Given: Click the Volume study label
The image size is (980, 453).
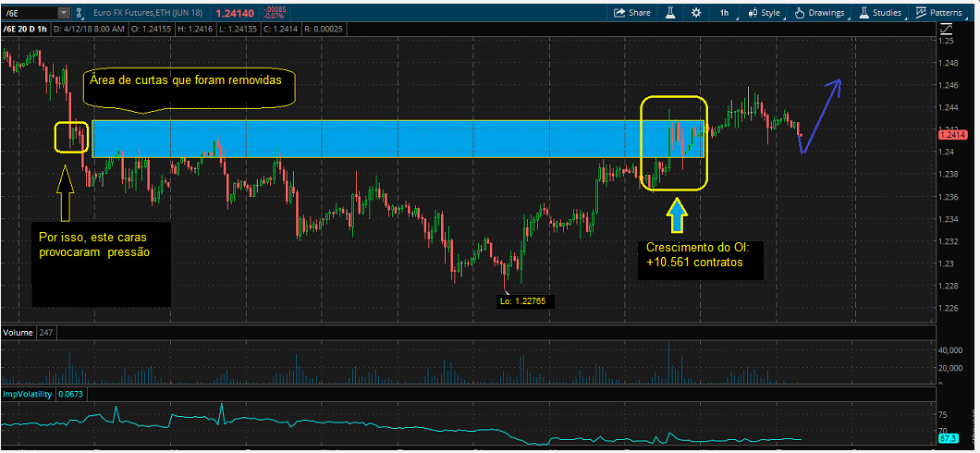Looking at the screenshot, I should tap(18, 333).
